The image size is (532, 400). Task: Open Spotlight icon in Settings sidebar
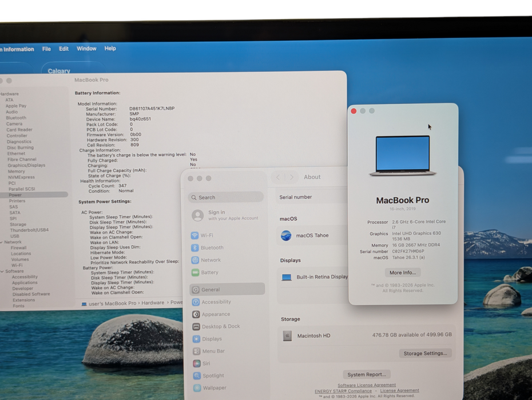[197, 375]
